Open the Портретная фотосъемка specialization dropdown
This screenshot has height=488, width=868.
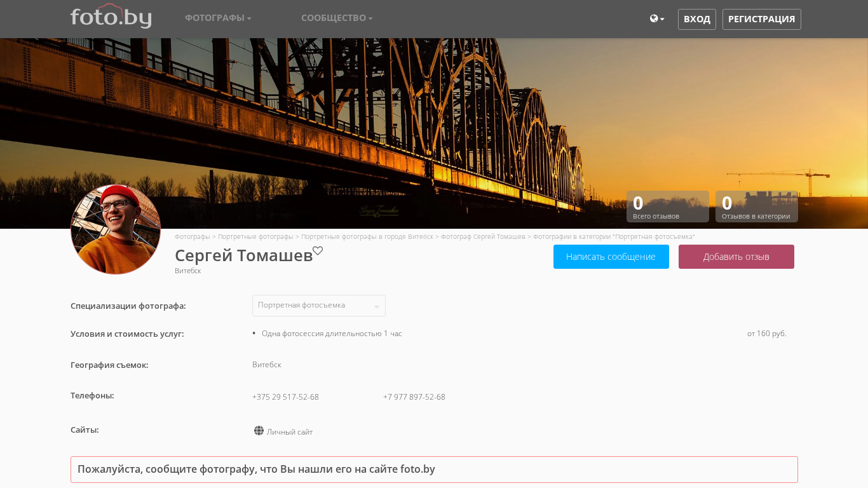pos(318,306)
